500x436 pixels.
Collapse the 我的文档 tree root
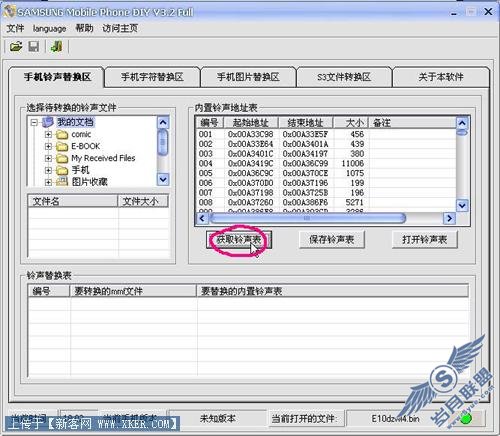pyautogui.click(x=34, y=122)
